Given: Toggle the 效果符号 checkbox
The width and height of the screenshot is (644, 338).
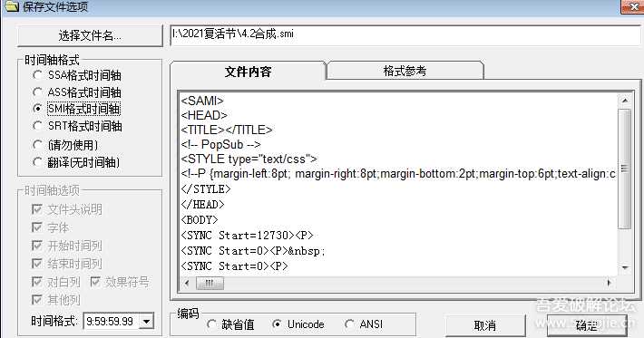Looking at the screenshot, I should tap(120, 282).
